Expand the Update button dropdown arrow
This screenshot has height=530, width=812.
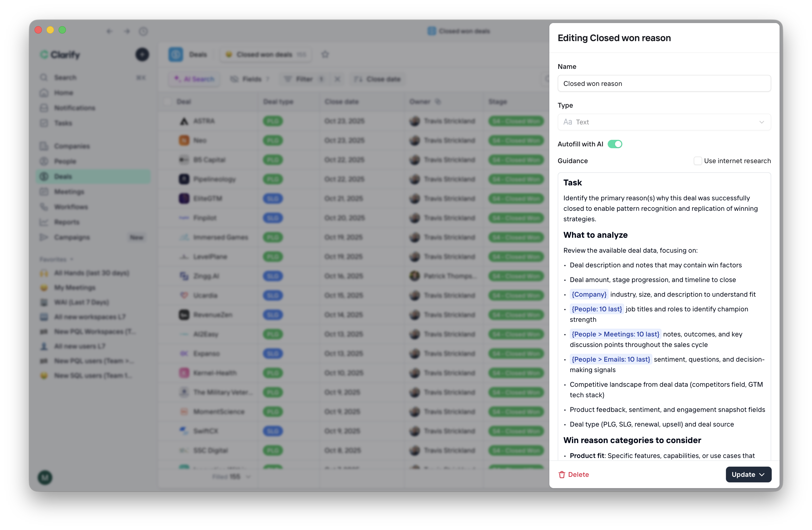tap(762, 474)
